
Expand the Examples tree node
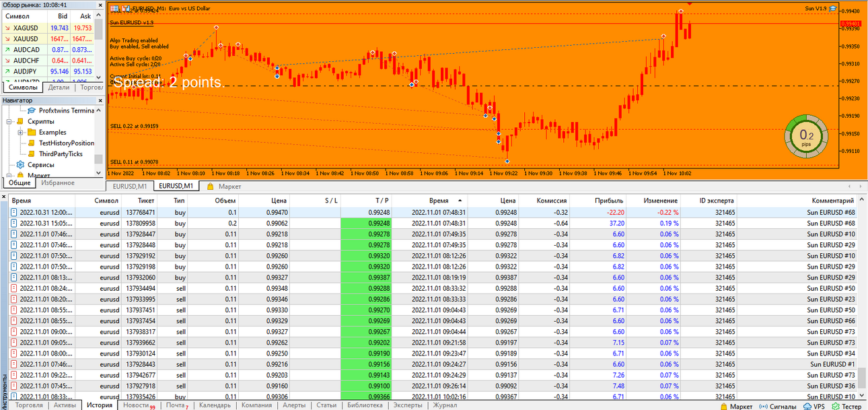[21, 132]
